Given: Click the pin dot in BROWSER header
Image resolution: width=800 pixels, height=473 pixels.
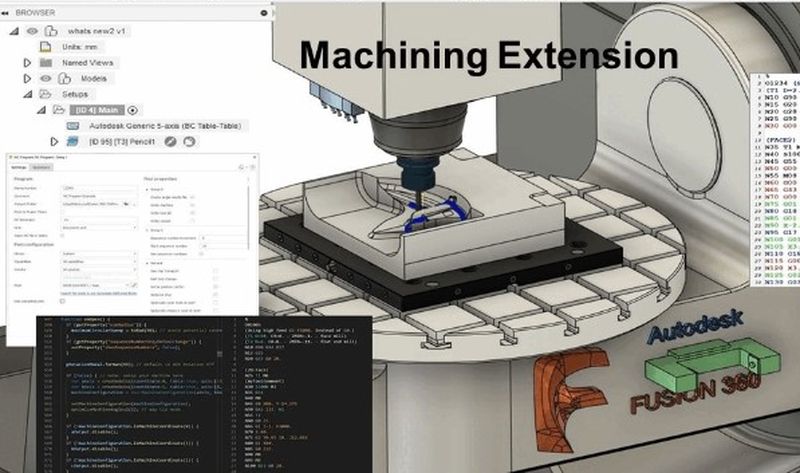Looking at the screenshot, I should point(264,12).
